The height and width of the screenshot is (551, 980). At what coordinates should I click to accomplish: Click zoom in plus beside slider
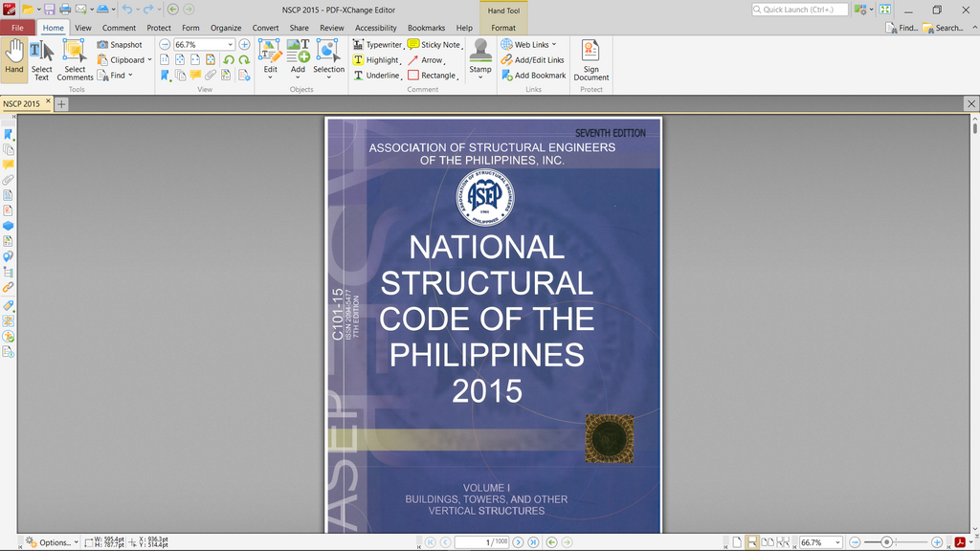pos(936,542)
